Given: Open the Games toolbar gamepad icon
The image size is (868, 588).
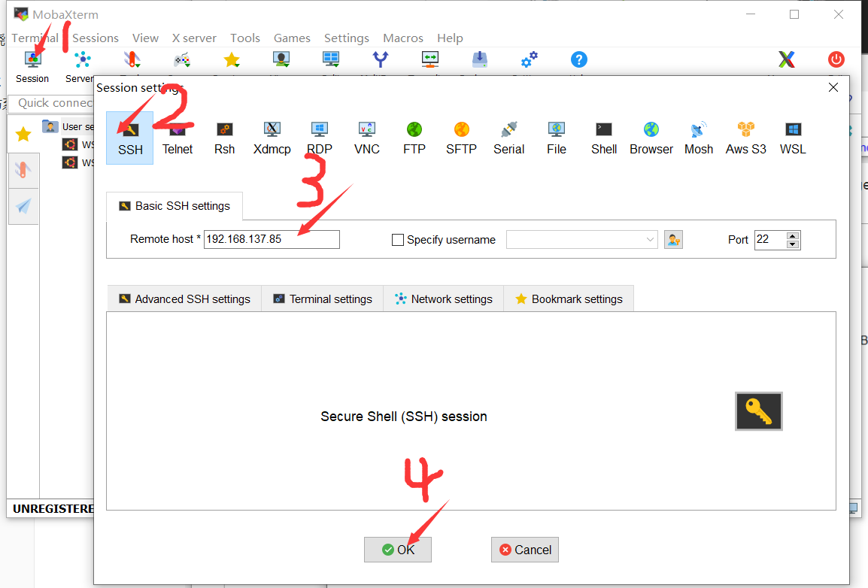Looking at the screenshot, I should point(181,59).
